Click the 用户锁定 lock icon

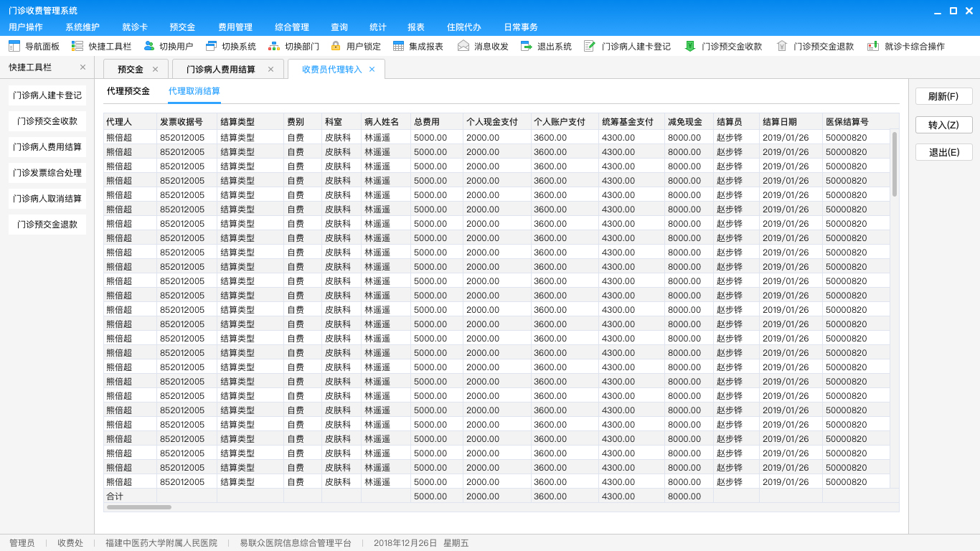pos(336,46)
